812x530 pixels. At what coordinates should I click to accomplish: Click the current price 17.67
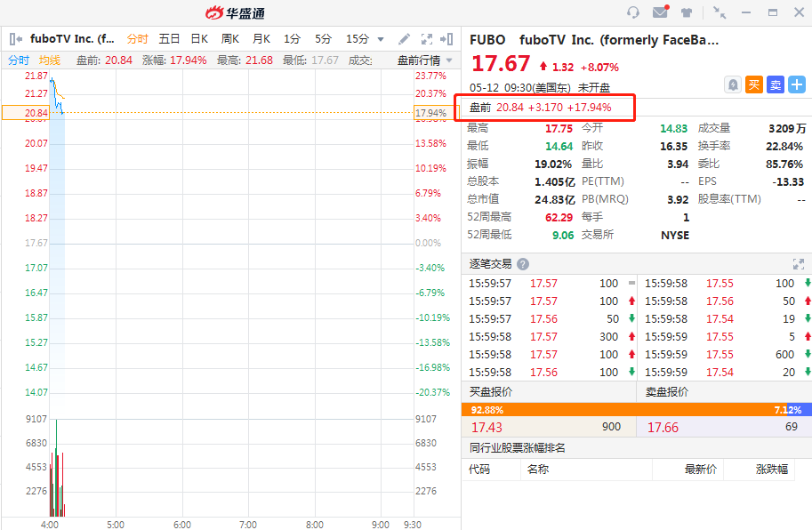501,64
